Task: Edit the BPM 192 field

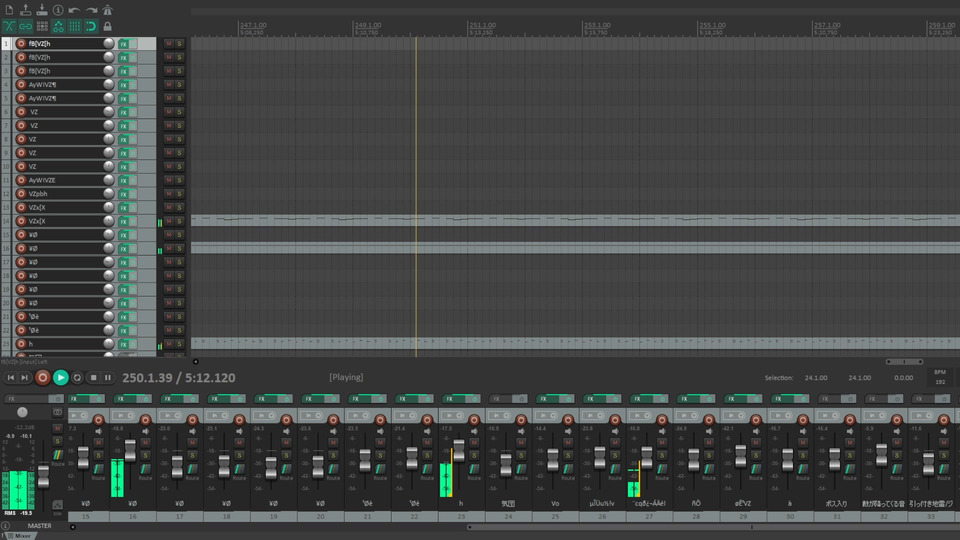Action: click(940, 377)
